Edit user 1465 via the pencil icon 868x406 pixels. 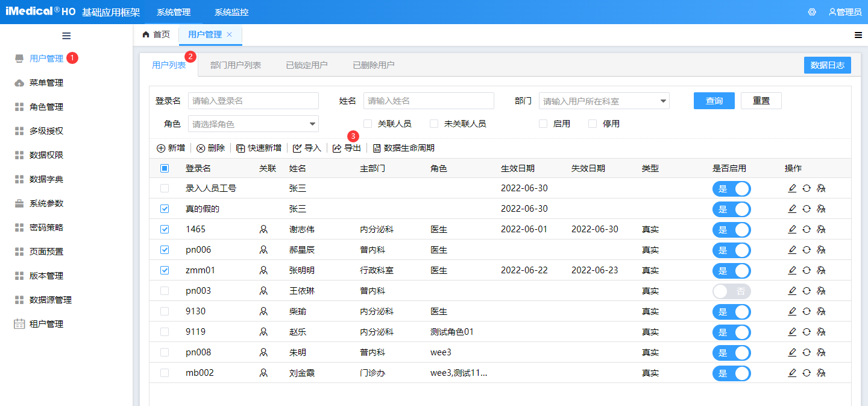click(792, 229)
